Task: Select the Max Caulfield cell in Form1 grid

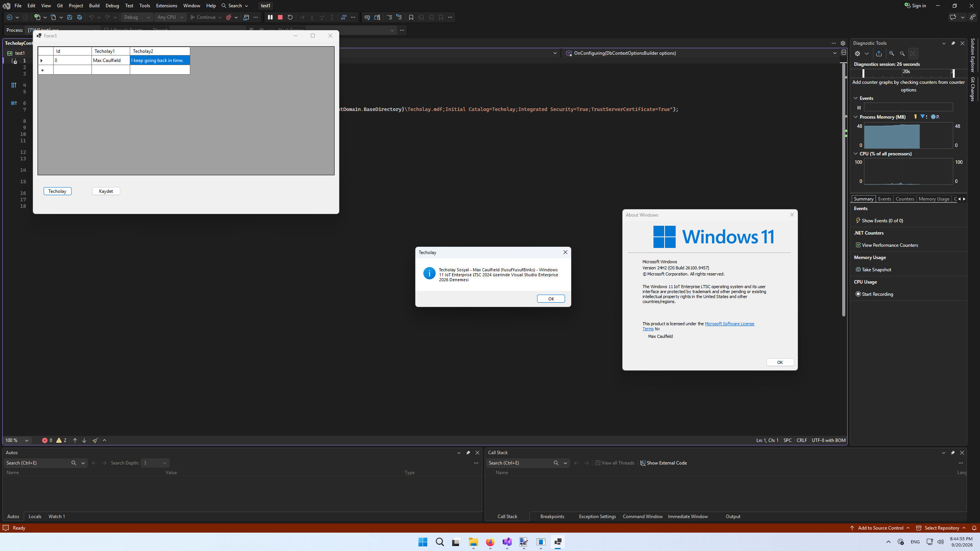Action: [x=111, y=60]
